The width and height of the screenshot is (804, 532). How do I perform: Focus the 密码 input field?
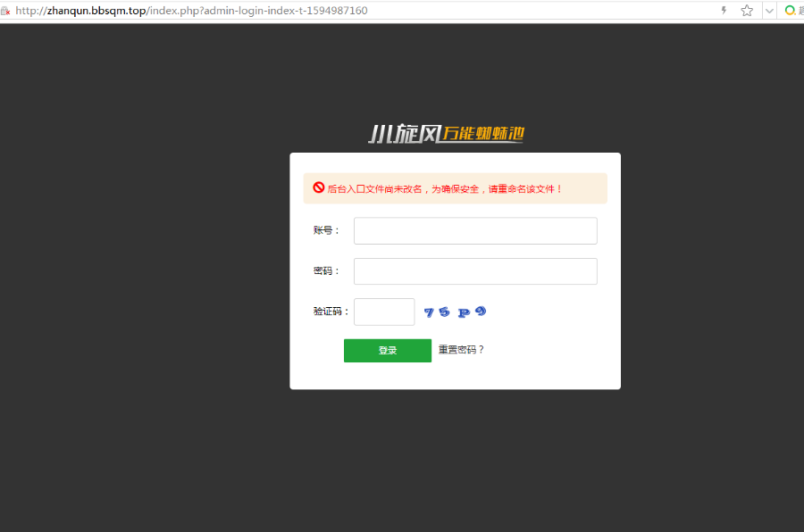[475, 271]
